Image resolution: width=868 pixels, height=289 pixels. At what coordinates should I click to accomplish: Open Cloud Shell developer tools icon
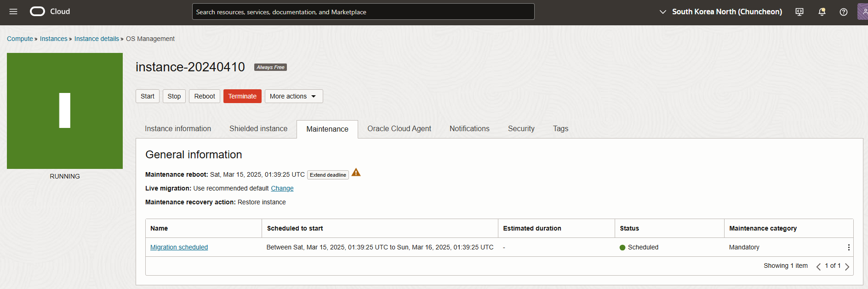(x=799, y=12)
